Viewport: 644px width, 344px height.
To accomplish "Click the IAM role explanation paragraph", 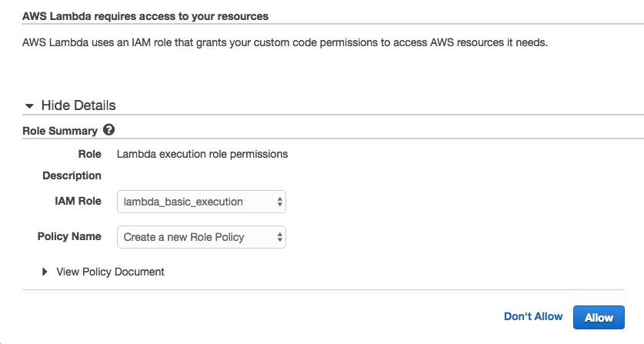I will tap(285, 43).
